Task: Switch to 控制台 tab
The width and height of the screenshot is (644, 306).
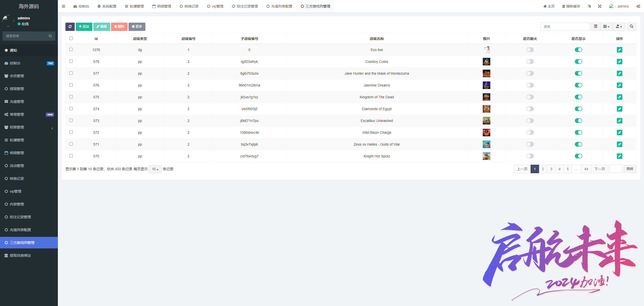Action: [x=81, y=6]
